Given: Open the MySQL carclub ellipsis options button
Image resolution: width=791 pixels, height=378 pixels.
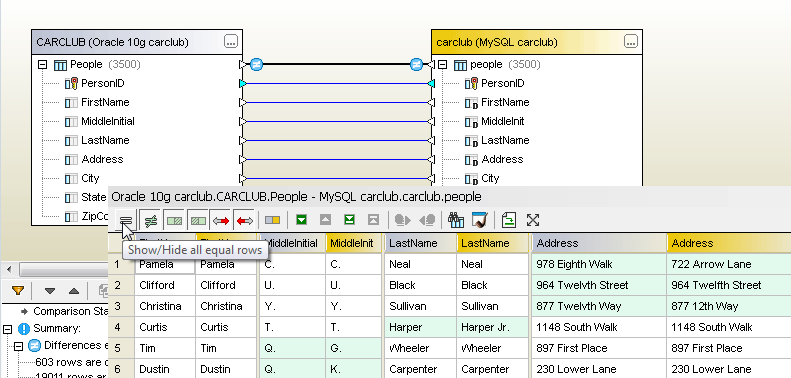Looking at the screenshot, I should tap(631, 42).
